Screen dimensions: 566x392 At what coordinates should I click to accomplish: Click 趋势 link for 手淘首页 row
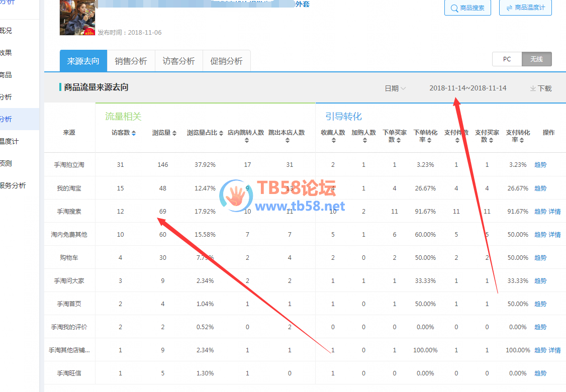click(540, 304)
